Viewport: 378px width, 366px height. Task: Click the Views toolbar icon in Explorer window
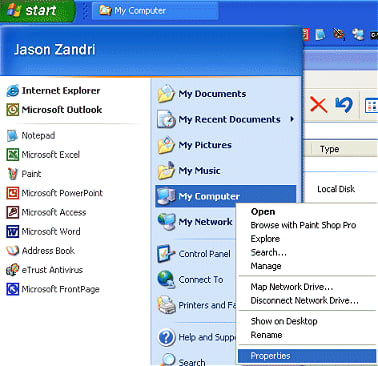[x=371, y=106]
